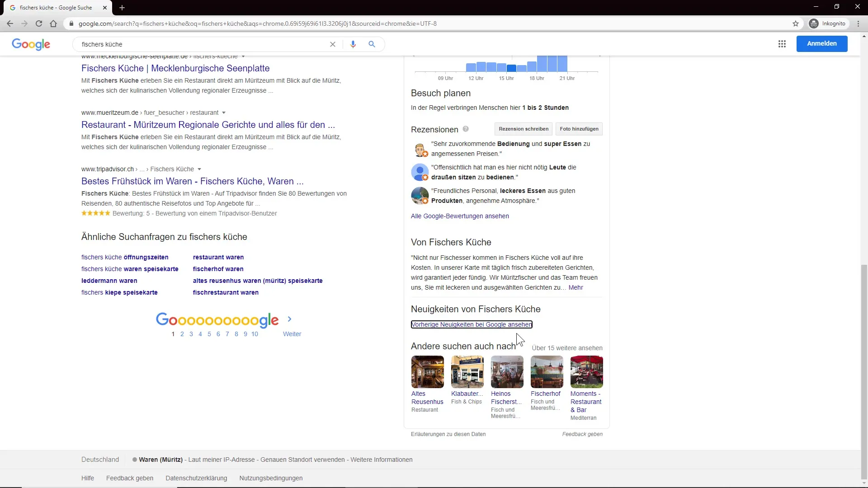Open a new tab with the plus button

[122, 8]
